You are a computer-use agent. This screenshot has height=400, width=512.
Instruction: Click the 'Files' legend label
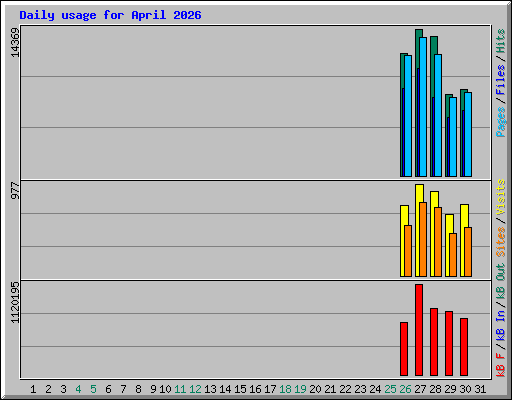pos(500,80)
